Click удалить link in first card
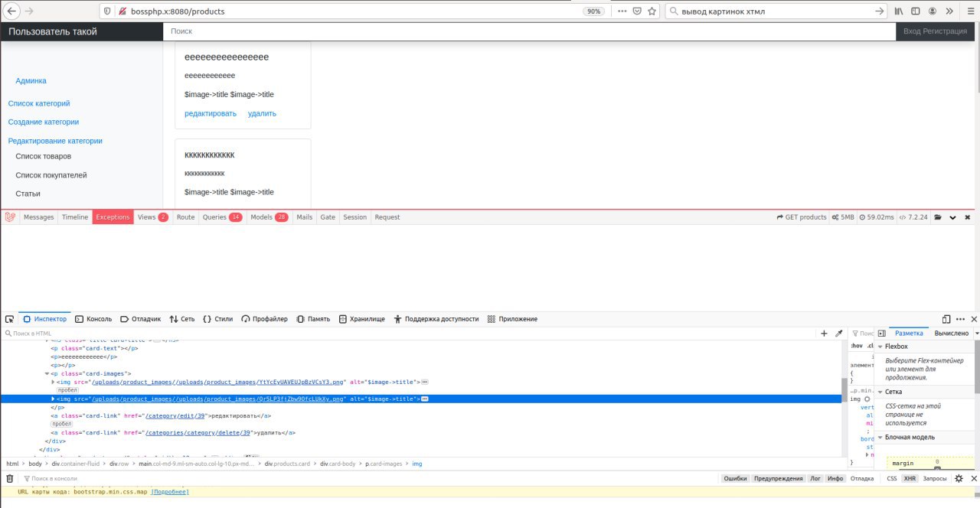Screen dimensions: 980x508 (262, 113)
